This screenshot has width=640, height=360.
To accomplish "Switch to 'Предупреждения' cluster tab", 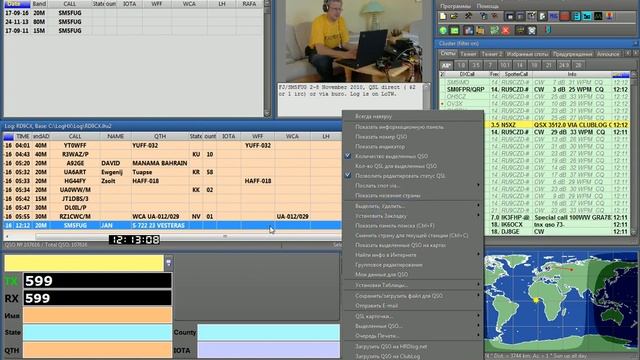I will pos(572,54).
